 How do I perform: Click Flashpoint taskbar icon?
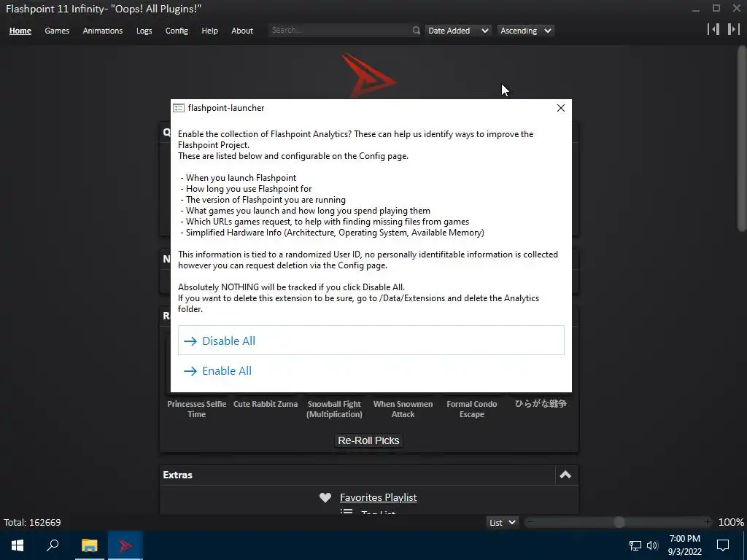tap(125, 545)
